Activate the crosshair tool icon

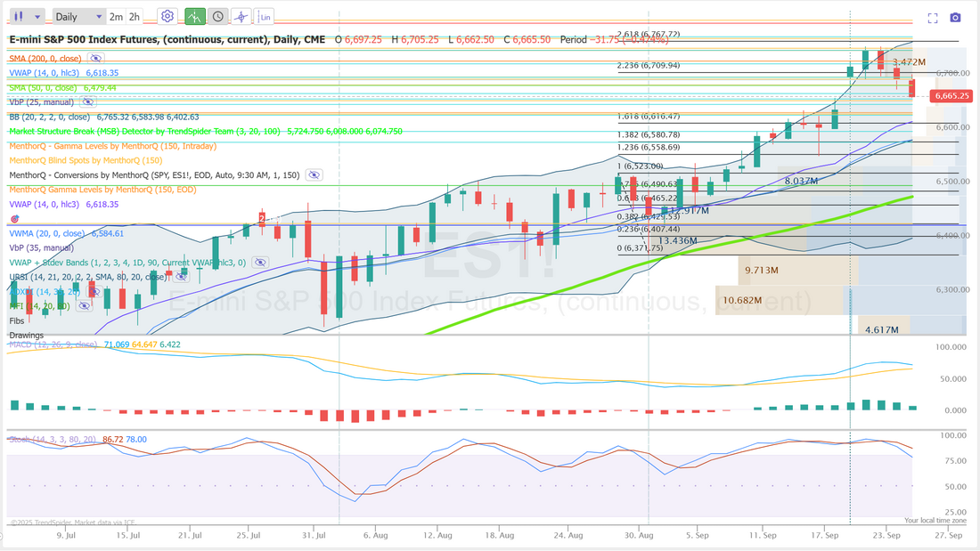point(241,16)
